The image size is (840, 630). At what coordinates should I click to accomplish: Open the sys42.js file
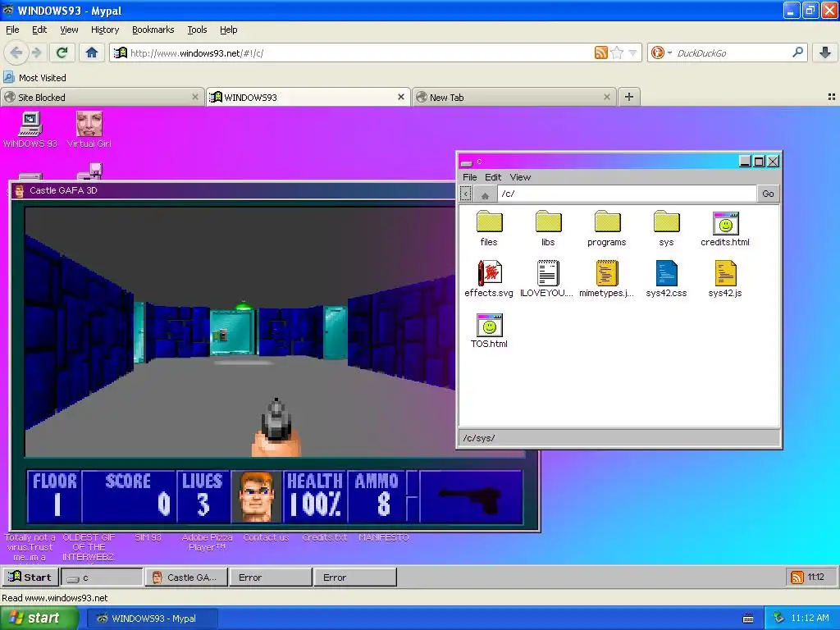(x=725, y=279)
